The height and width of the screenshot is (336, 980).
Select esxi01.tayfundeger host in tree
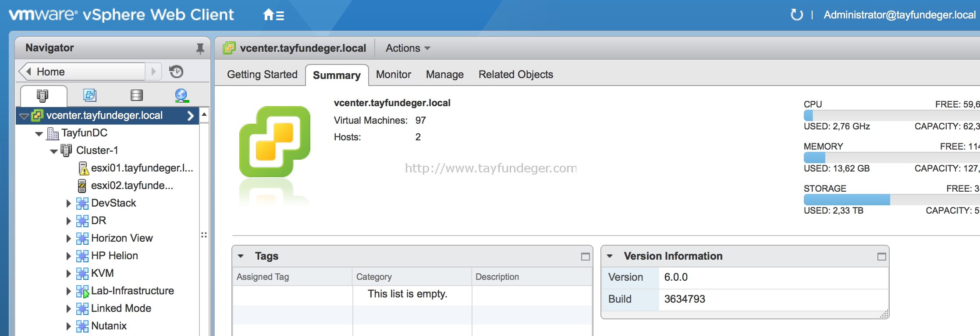142,168
